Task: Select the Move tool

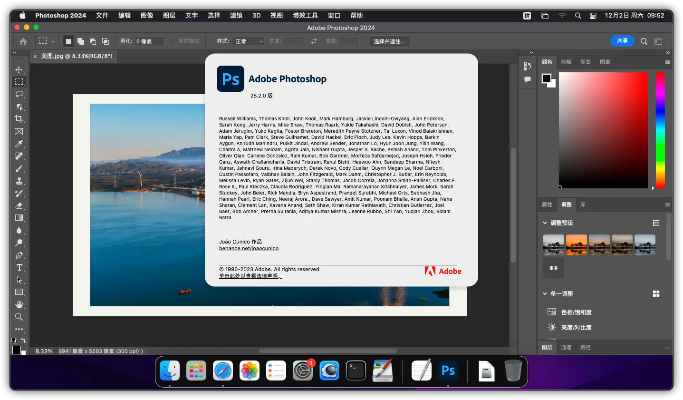Action: click(19, 70)
